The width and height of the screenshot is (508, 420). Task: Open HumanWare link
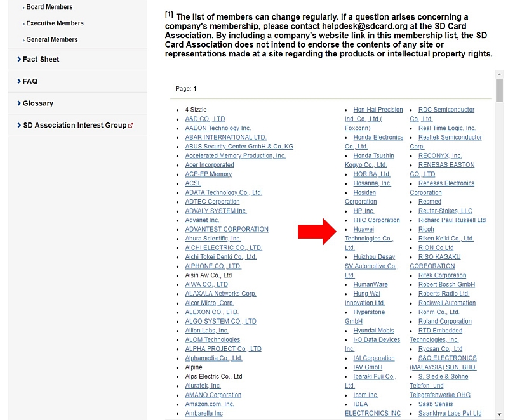pyautogui.click(x=370, y=284)
